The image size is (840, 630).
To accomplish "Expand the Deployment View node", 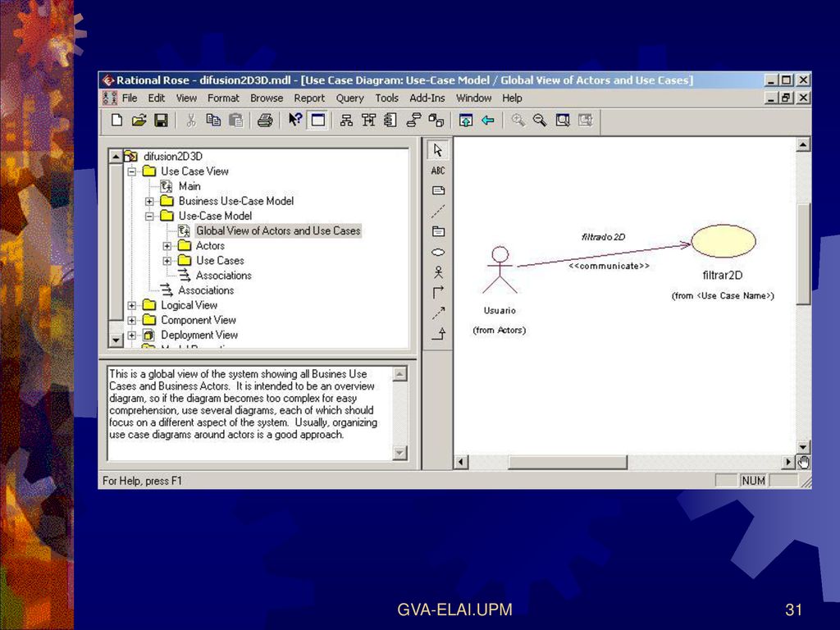I will pyautogui.click(x=132, y=336).
